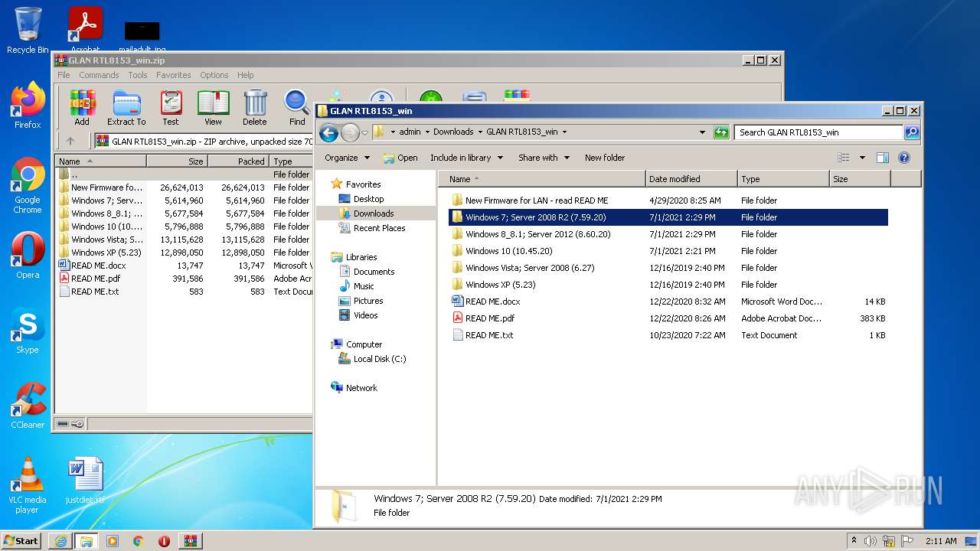Viewport: 980px width, 551px height.
Task: Select Local Disk (C:) in navigation pane
Action: click(x=379, y=359)
